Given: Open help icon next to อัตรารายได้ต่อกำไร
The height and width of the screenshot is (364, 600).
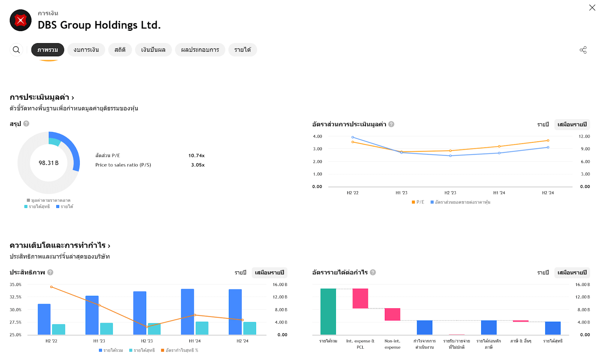Looking at the screenshot, I should coord(373,272).
